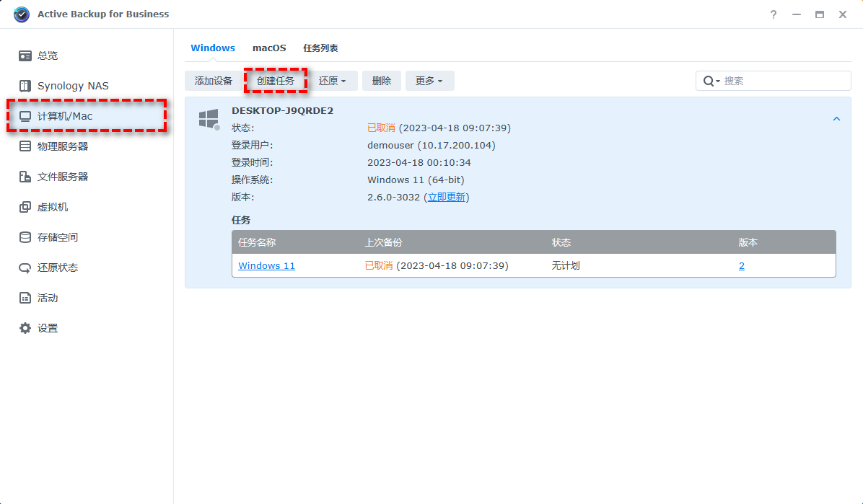Open the 还原状态 restore status icon
This screenshot has width=863, height=504.
[x=25, y=268]
